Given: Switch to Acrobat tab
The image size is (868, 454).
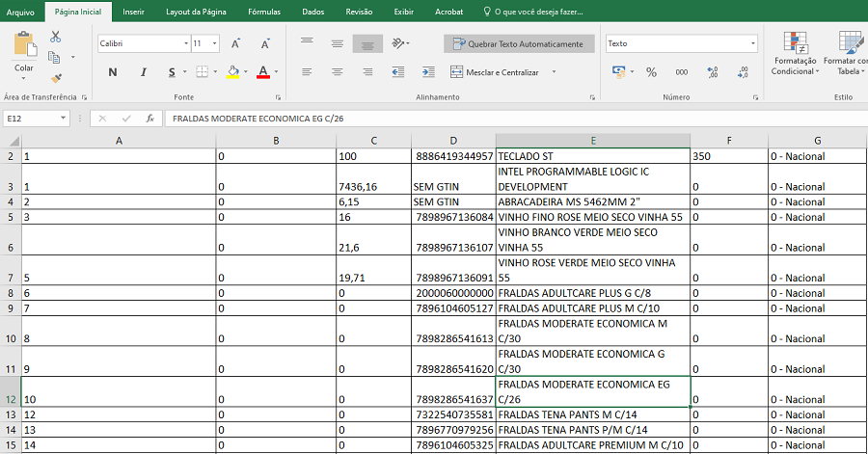Looking at the screenshot, I should 448,12.
